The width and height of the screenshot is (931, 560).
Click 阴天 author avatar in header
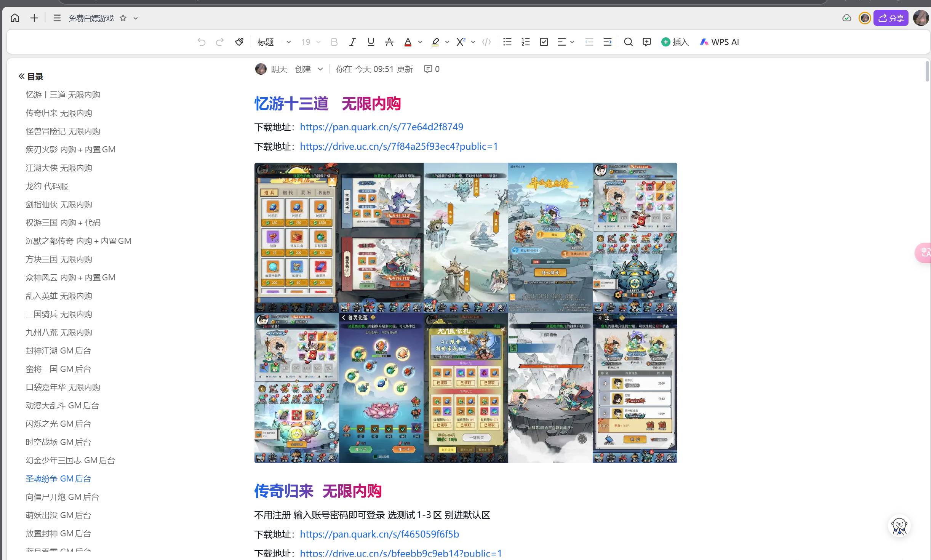261,69
